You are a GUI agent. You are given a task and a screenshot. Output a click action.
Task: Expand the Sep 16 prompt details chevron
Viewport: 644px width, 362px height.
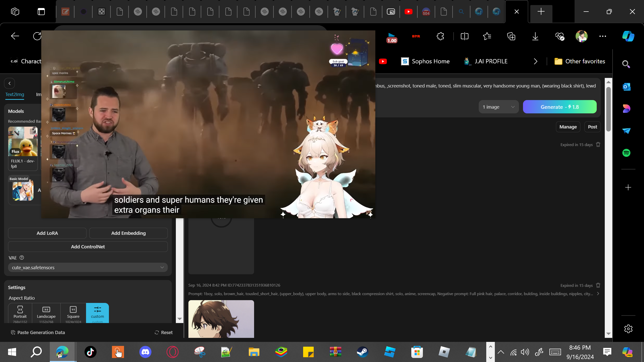(x=598, y=294)
